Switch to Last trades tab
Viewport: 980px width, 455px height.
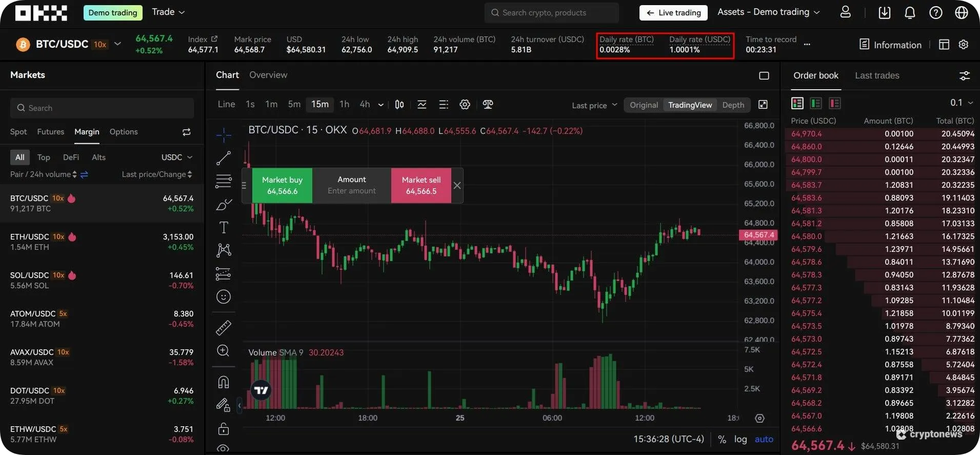pos(877,75)
